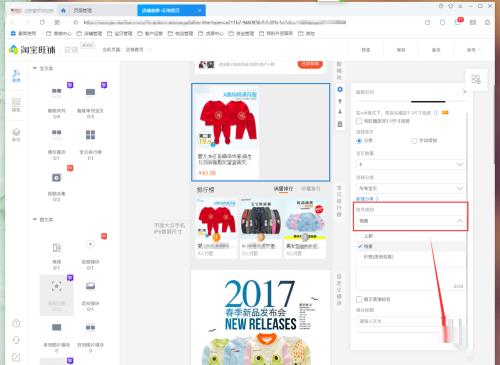Move the selected module down with arrow
Viewport: 500px width, 365px height.
[340, 112]
